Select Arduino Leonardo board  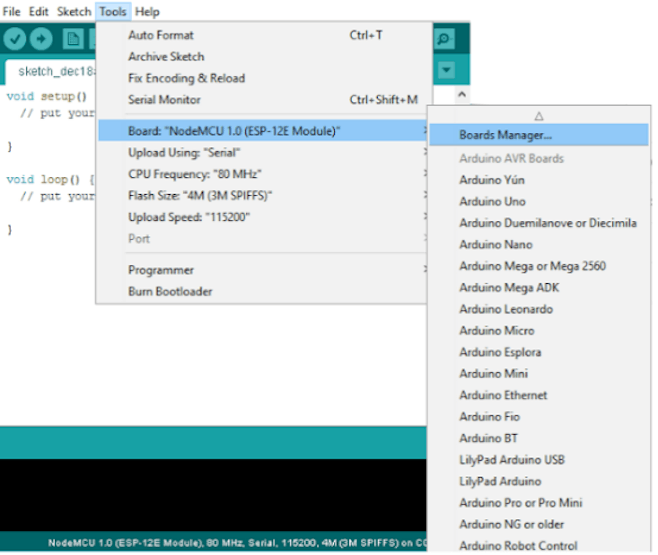pyautogui.click(x=539, y=309)
